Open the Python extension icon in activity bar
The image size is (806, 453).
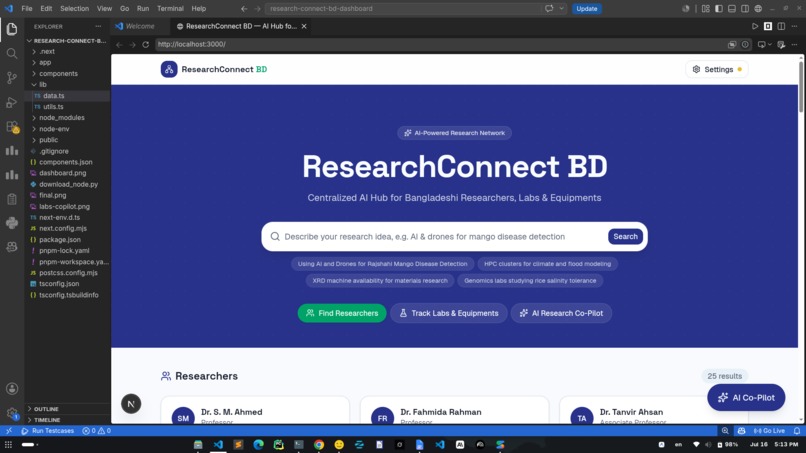point(11,223)
